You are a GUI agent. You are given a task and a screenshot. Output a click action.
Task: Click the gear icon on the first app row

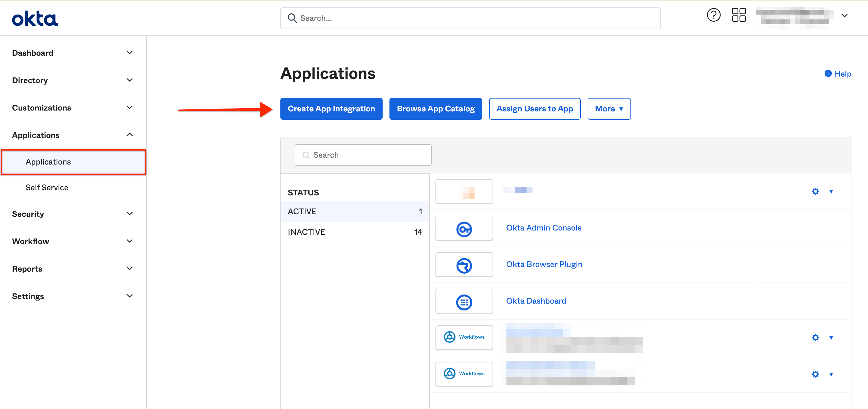[815, 192]
